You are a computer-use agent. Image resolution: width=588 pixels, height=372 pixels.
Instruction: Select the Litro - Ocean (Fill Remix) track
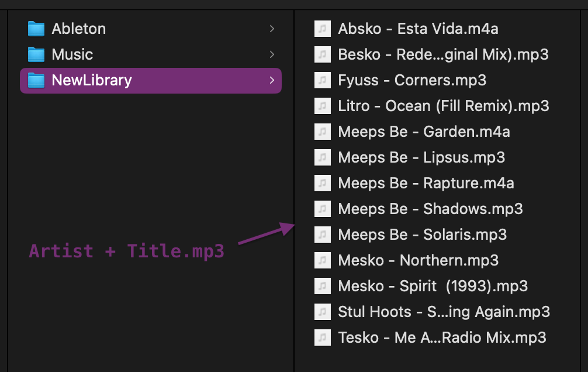pos(443,106)
